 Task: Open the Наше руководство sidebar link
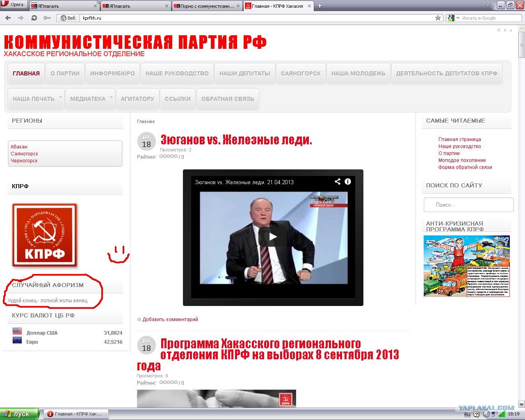(460, 146)
